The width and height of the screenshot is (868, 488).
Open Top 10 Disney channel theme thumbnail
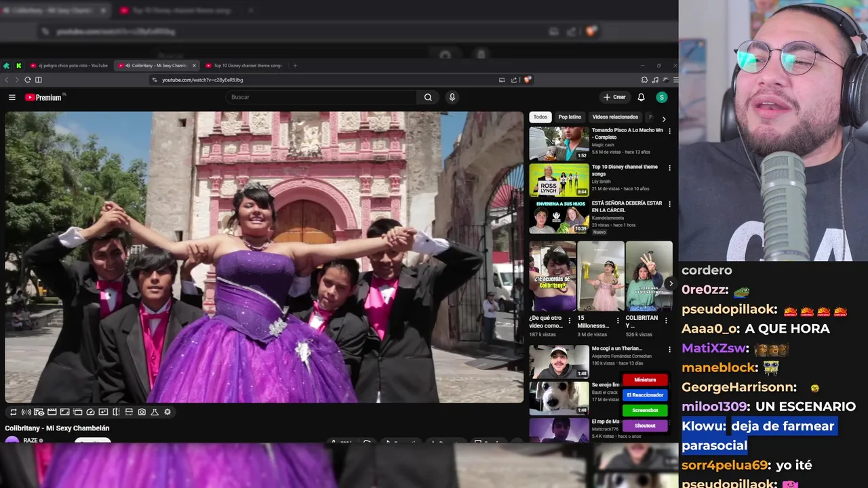click(559, 180)
